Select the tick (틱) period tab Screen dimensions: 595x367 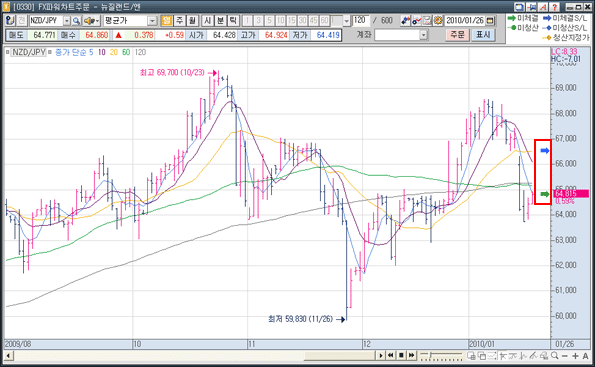click(x=233, y=20)
